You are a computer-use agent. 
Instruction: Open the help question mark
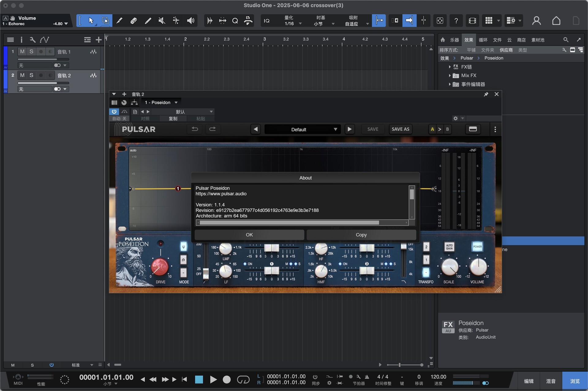click(x=456, y=20)
